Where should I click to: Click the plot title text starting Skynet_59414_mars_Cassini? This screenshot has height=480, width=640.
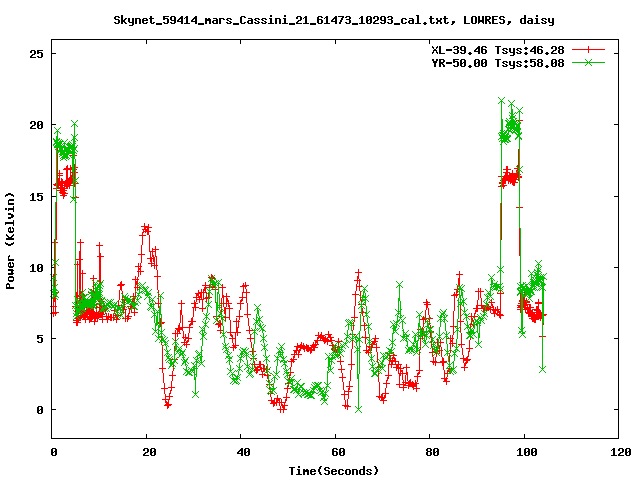pyautogui.click(x=334, y=20)
